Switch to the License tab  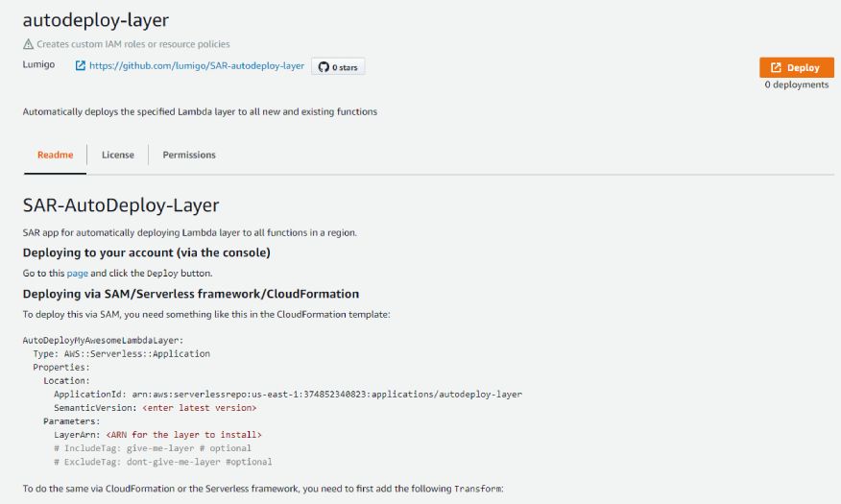click(x=118, y=155)
